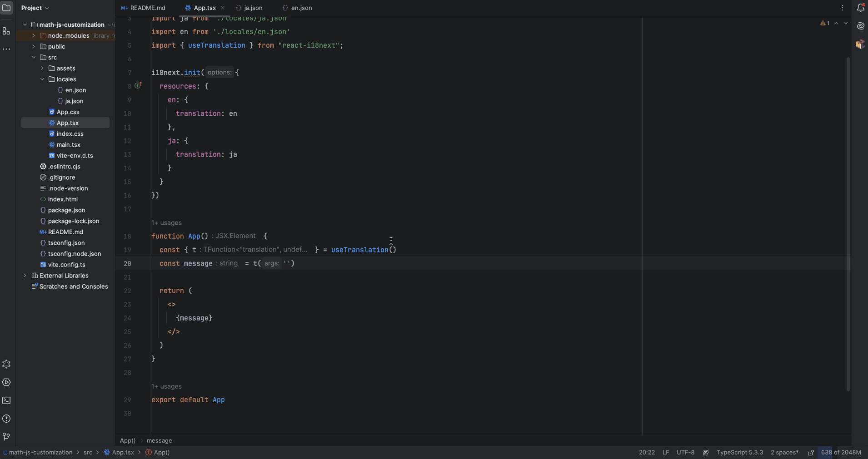868x459 pixels.
Task: Show more tool windows via three-dots icon
Action: (6, 49)
